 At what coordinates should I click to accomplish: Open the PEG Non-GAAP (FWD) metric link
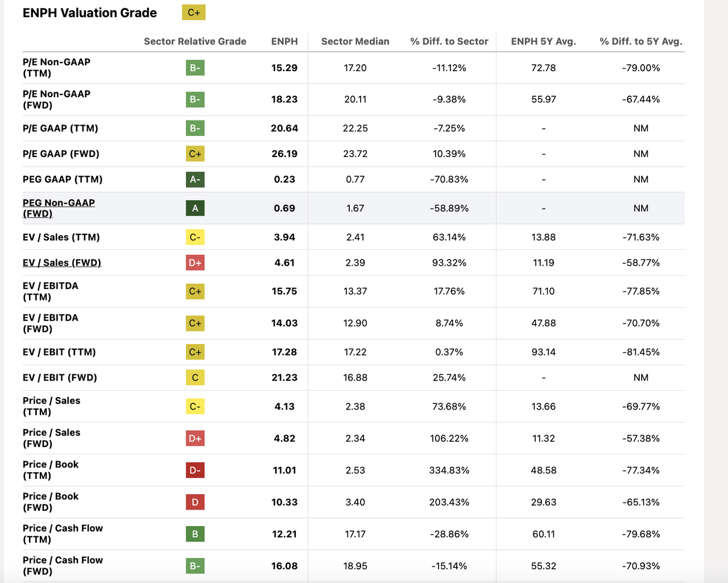(59, 208)
